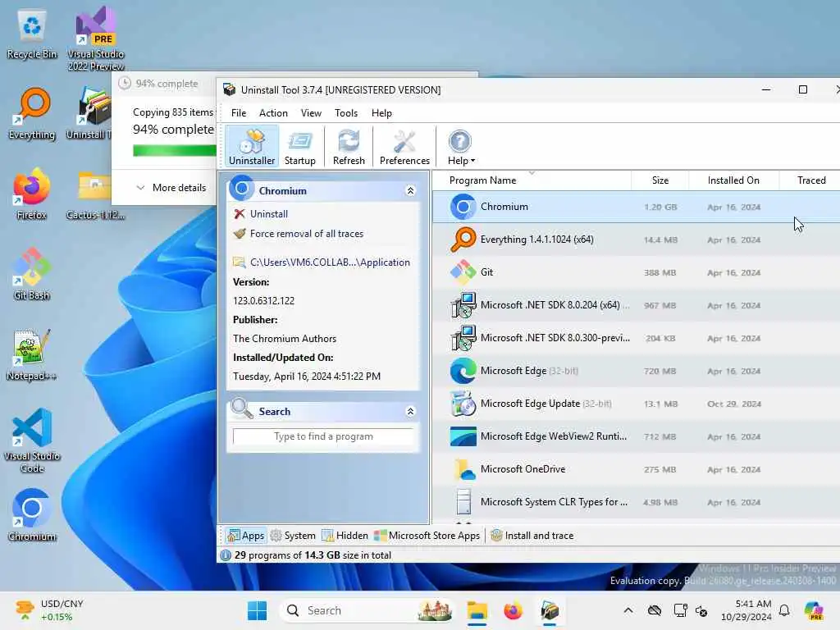Click Uninstall Tool taskbar icon
840x630 pixels.
550,610
